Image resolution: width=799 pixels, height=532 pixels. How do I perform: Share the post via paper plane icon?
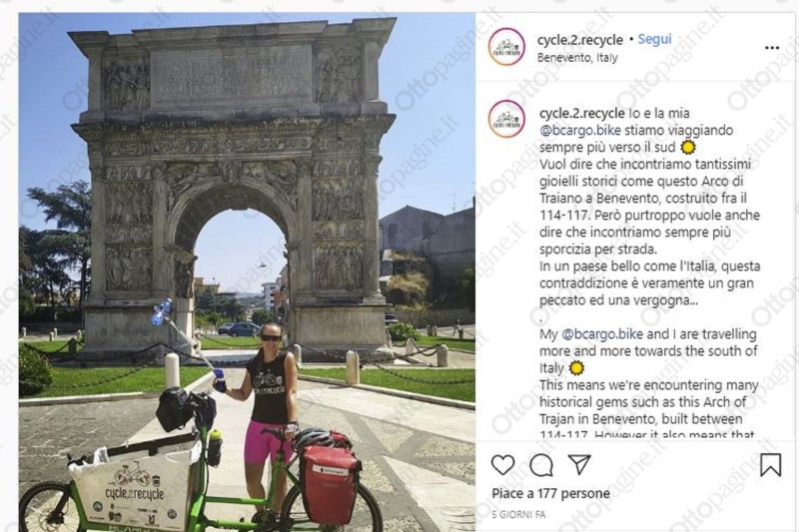[579, 464]
